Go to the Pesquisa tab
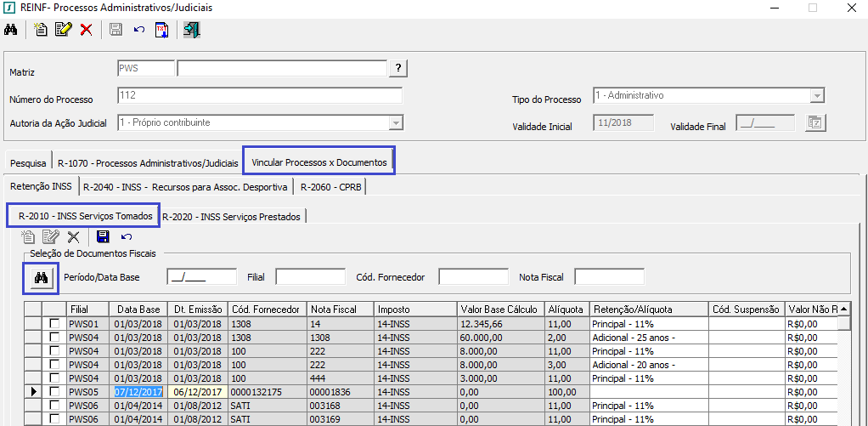This screenshot has height=426, width=868. pyautogui.click(x=28, y=162)
